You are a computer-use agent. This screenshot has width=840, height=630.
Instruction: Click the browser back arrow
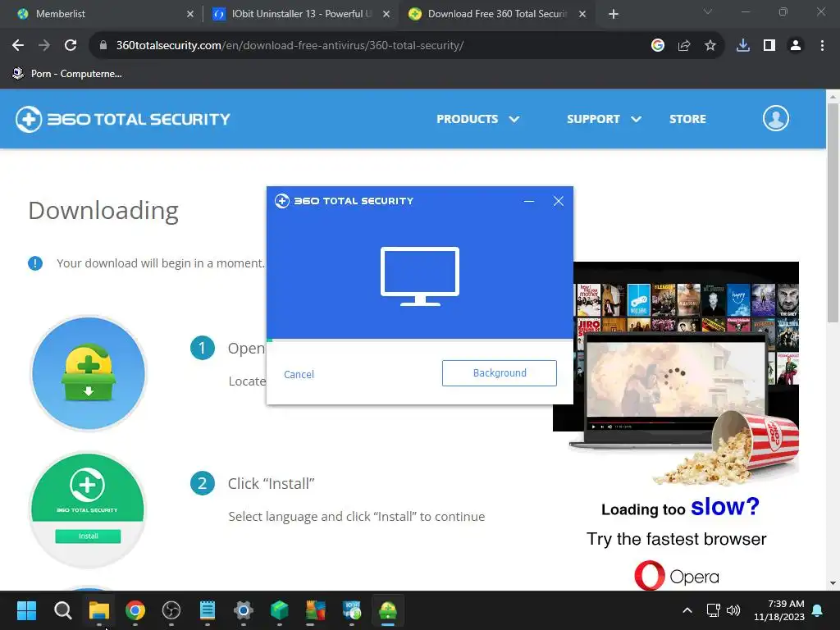click(x=18, y=46)
